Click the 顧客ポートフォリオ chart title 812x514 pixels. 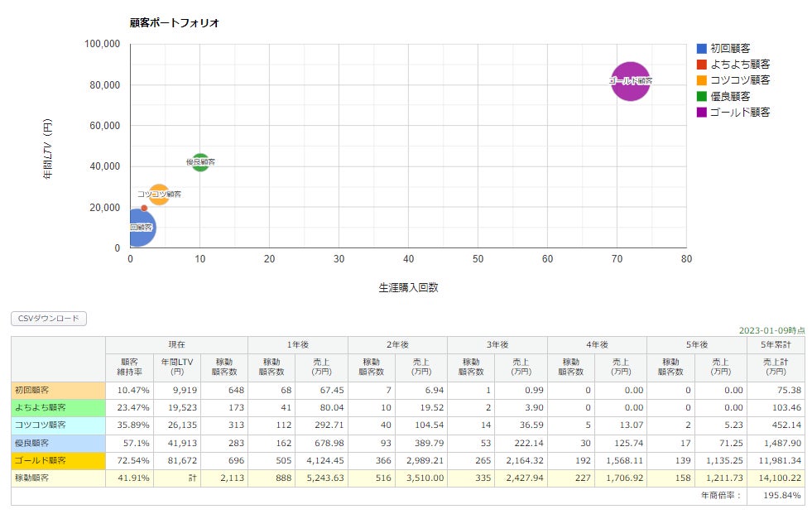tap(175, 23)
